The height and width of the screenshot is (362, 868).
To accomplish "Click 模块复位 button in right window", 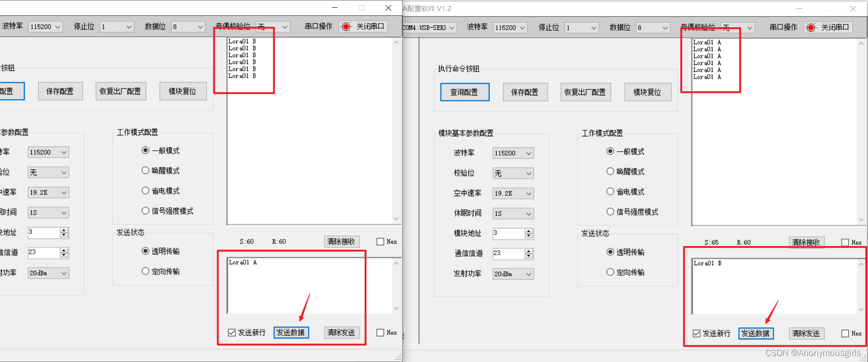I will 648,92.
